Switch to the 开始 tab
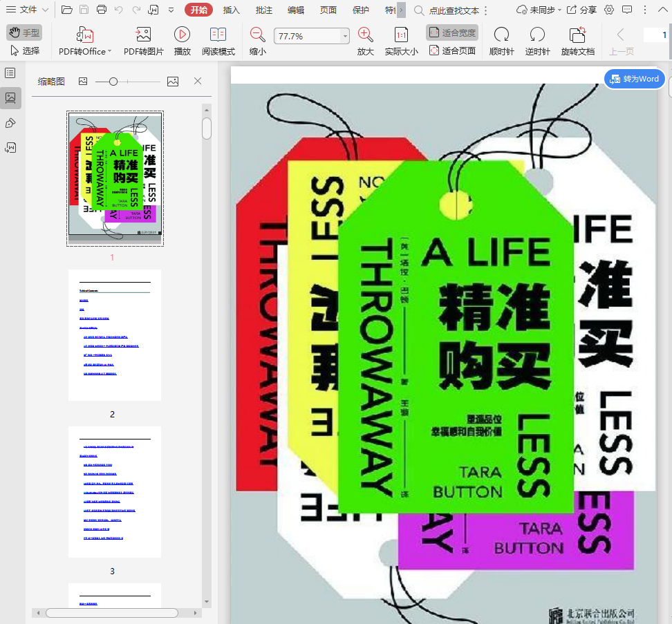Image resolution: width=672 pixels, height=624 pixels. [x=199, y=10]
